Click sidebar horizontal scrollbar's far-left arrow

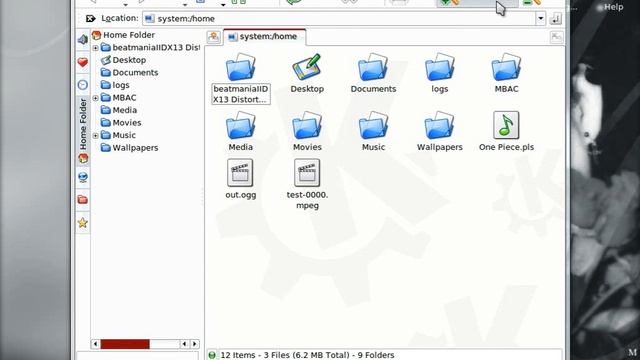coord(96,344)
